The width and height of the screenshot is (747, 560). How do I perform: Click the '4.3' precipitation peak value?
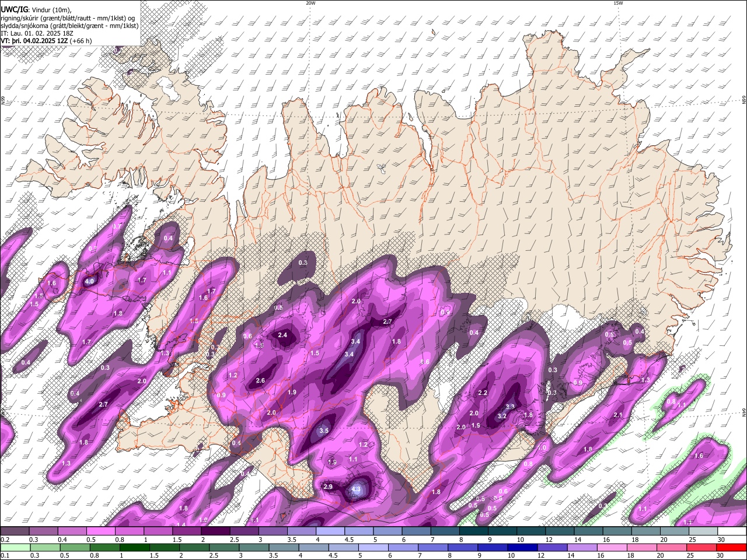tap(357, 489)
